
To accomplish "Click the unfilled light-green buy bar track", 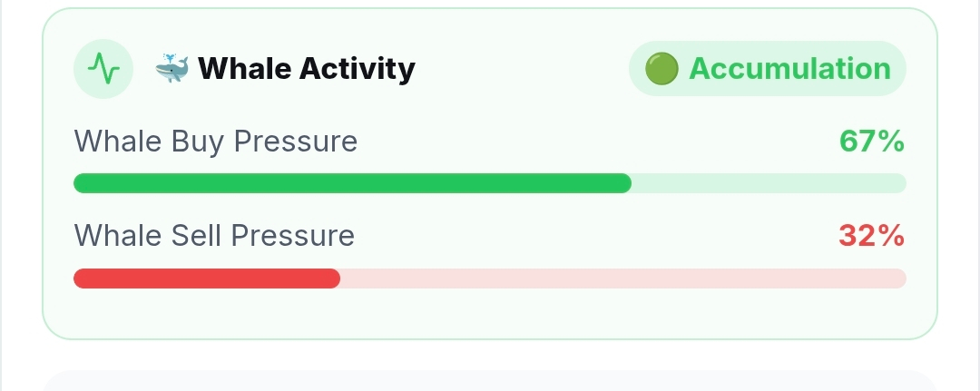I will point(769,183).
